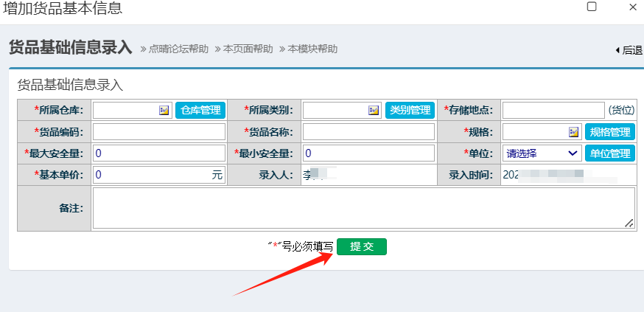Click the 备注 textarea resize handle
644x312 pixels.
629,223
